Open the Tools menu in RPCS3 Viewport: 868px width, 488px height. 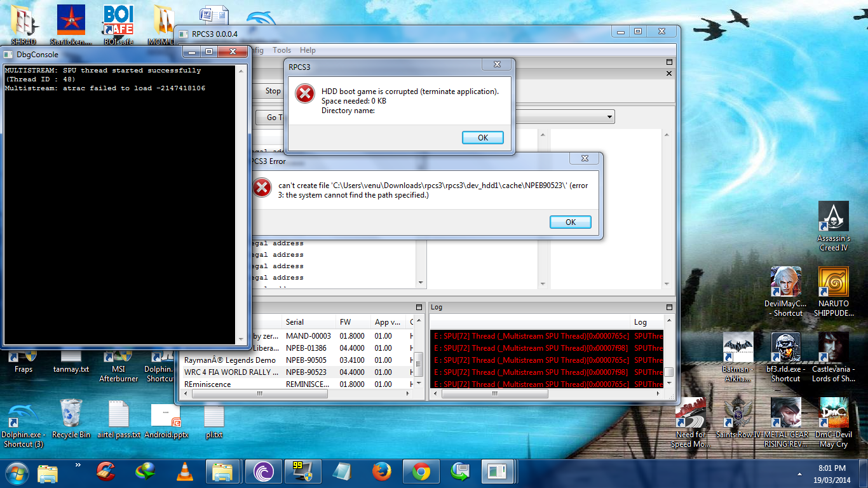[x=281, y=50]
